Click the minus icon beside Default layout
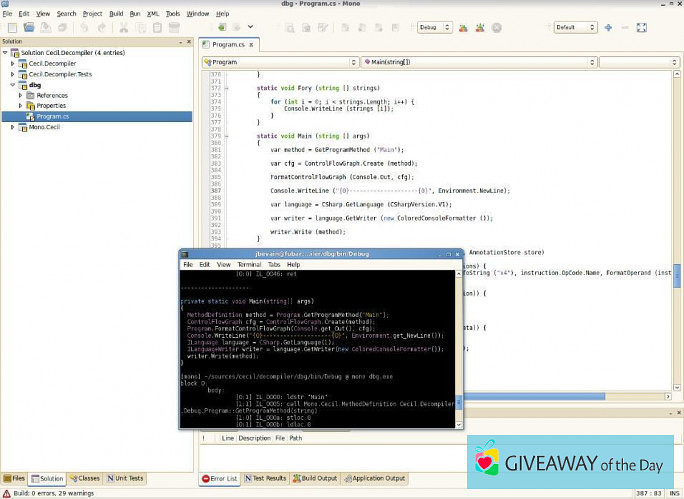 click(625, 27)
